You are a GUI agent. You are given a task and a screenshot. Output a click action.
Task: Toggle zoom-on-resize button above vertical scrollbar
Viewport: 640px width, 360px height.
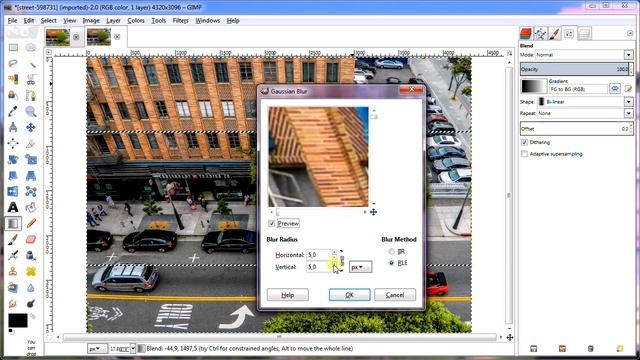509,53
